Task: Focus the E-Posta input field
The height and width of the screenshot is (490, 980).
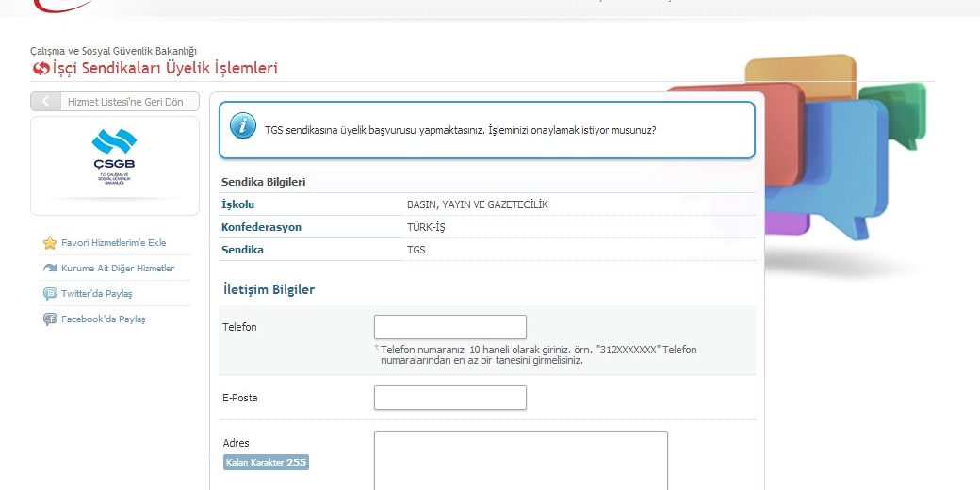Action: coord(449,398)
